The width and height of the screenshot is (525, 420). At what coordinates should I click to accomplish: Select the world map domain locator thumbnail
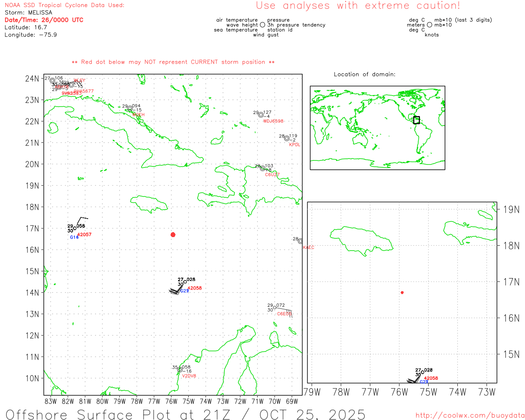[x=377, y=128]
